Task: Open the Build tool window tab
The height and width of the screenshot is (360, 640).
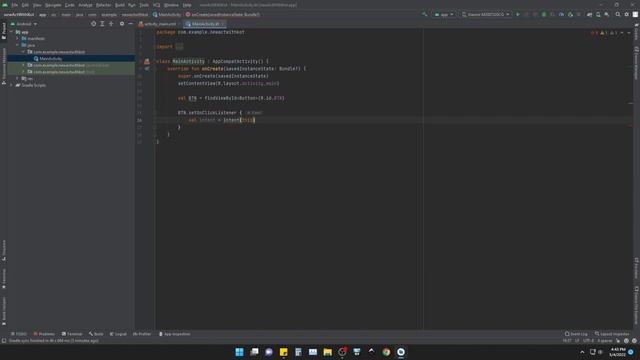Action: point(96,334)
